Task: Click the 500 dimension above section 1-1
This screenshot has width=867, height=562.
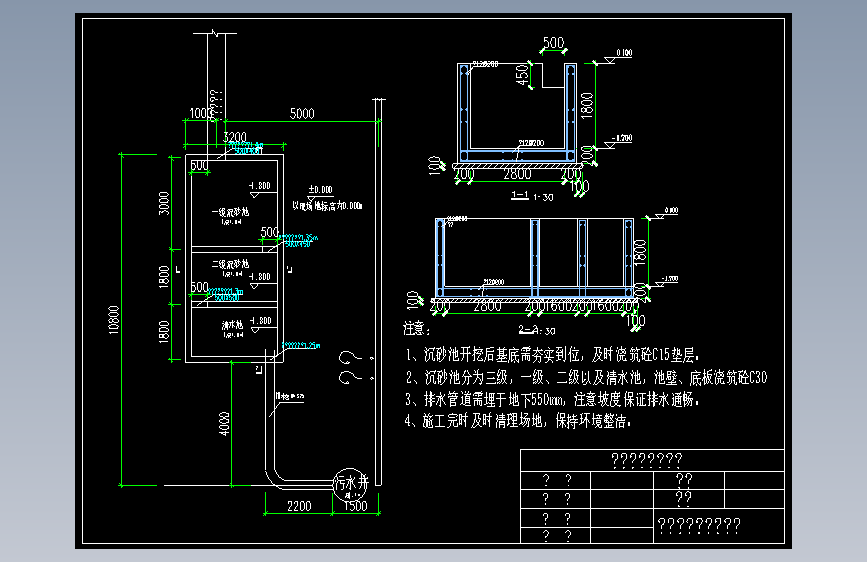Action: pyautogui.click(x=553, y=43)
